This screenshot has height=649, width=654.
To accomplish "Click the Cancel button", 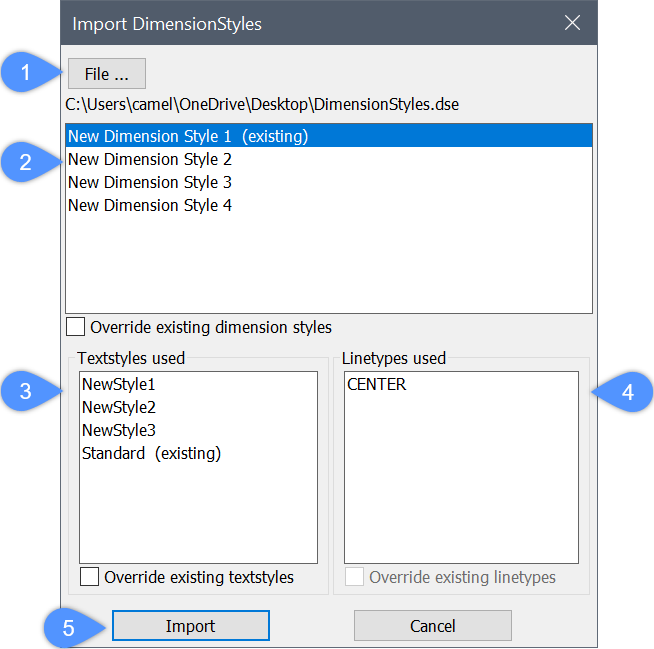I will click(432, 626).
